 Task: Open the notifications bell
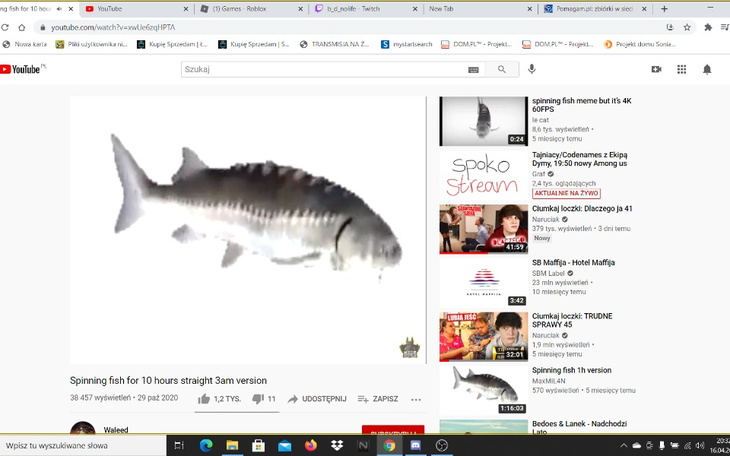707,69
